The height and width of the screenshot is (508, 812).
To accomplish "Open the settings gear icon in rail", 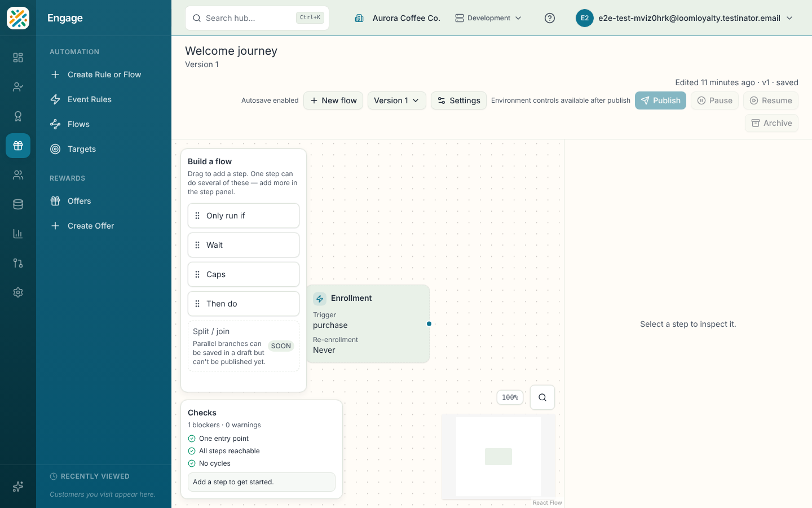I will point(18,292).
